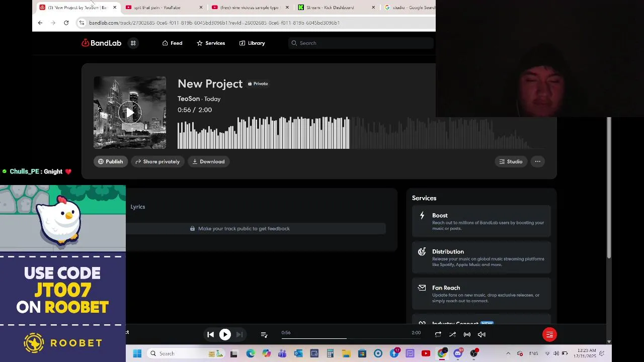Skip to the previous track
Viewport: 644px width, 362px height.
211,334
